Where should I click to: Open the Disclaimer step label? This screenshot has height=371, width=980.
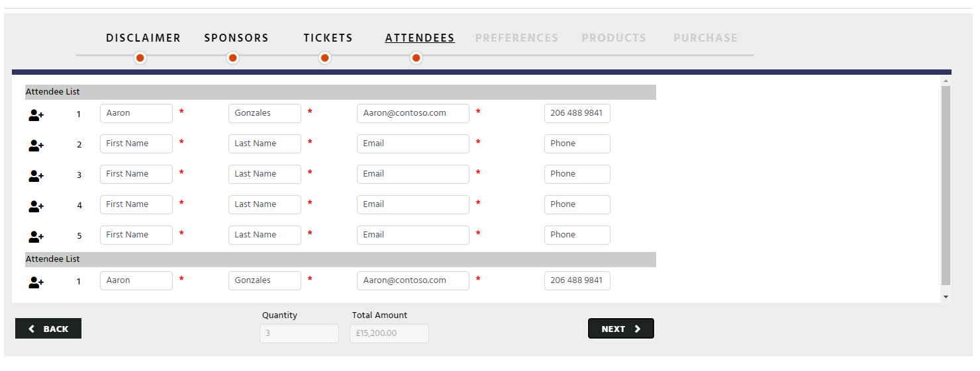(x=143, y=38)
